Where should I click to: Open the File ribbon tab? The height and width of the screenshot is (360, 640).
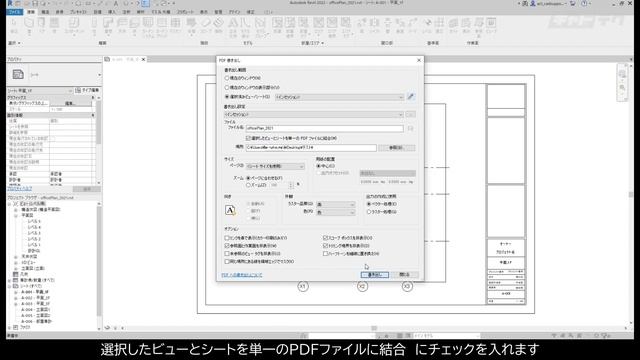[x=15, y=12]
